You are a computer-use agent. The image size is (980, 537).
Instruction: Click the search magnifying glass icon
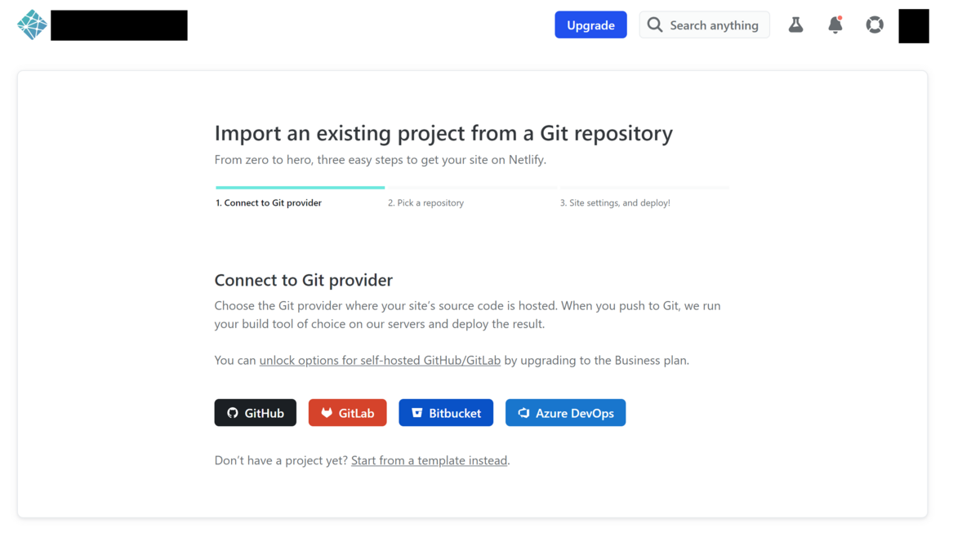pyautogui.click(x=654, y=24)
